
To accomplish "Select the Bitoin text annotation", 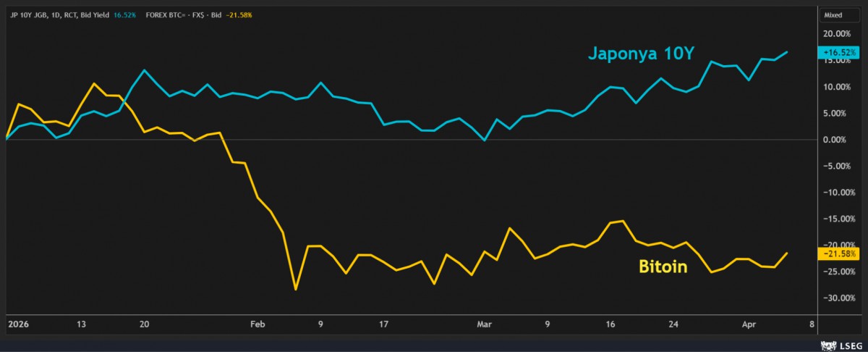I will 663,267.
